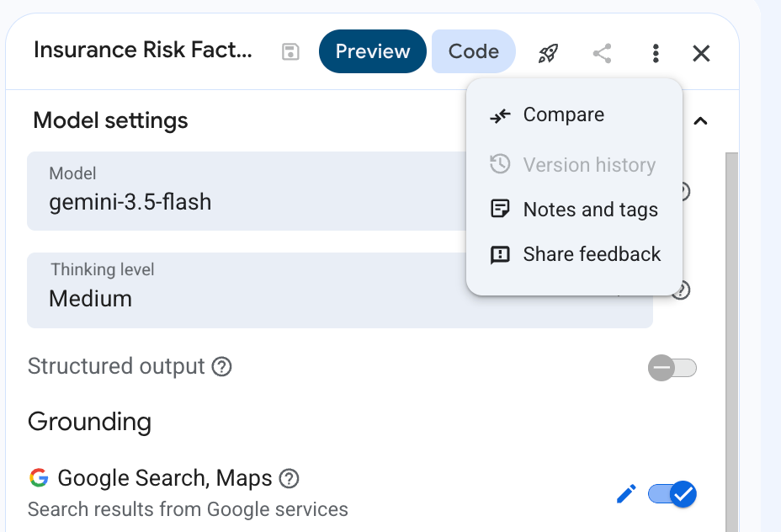
Task: Switch to the Code view button
Action: (x=473, y=51)
